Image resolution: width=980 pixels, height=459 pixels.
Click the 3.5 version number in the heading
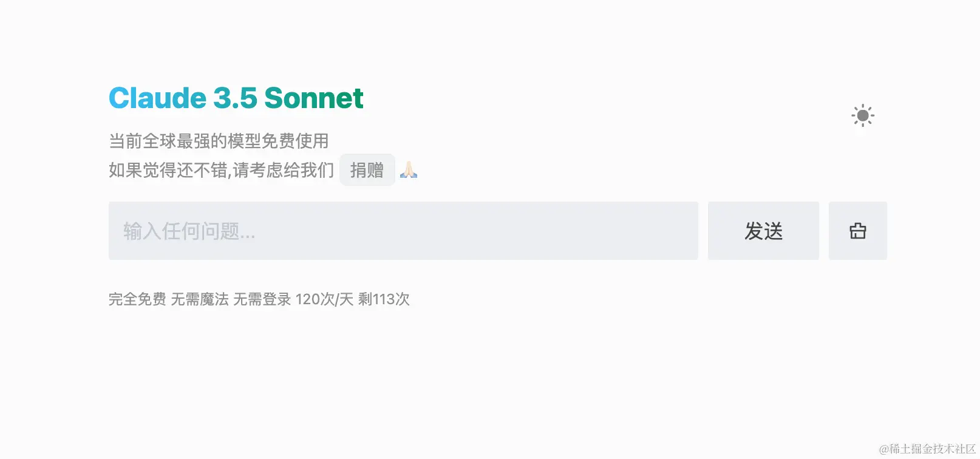tap(235, 98)
